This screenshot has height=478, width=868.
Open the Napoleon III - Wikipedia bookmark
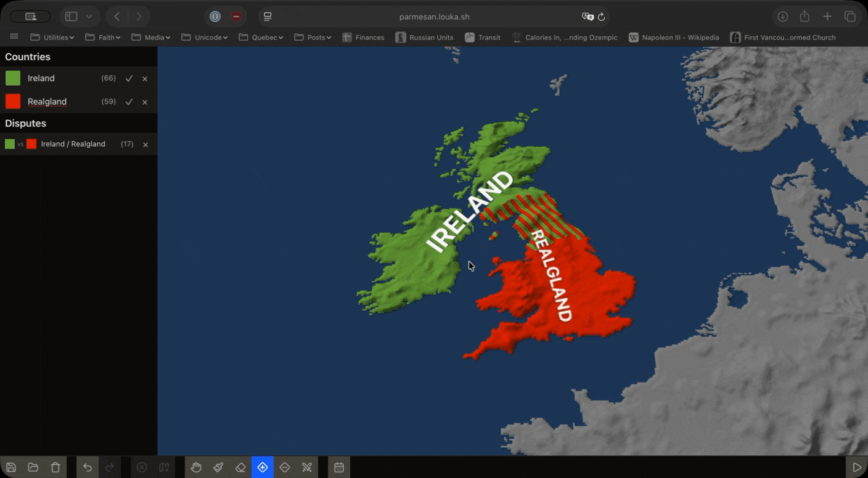click(674, 38)
